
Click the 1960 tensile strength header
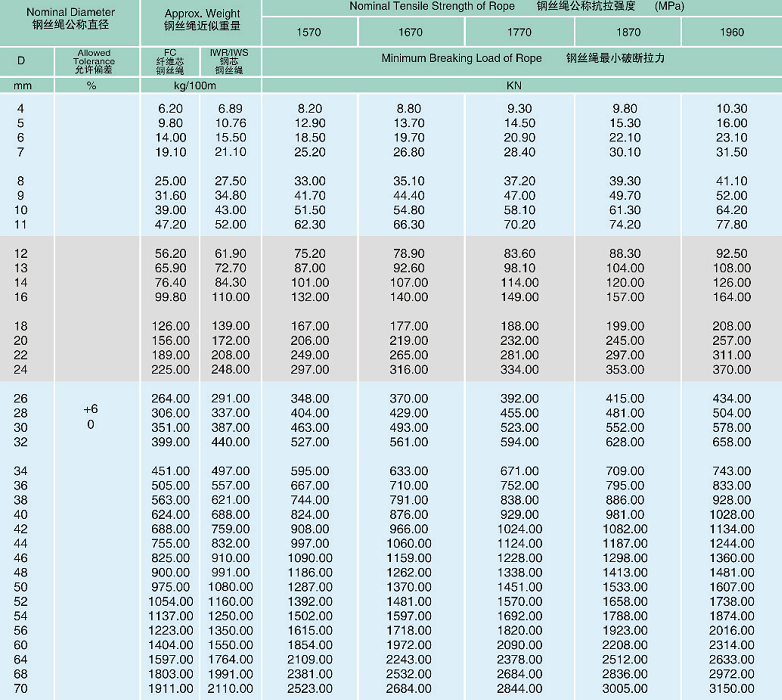(x=732, y=32)
